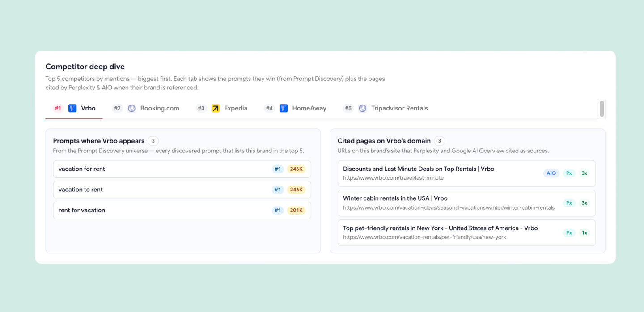
Task: Click the Expedia yellow arrow icon
Action: [x=216, y=108]
